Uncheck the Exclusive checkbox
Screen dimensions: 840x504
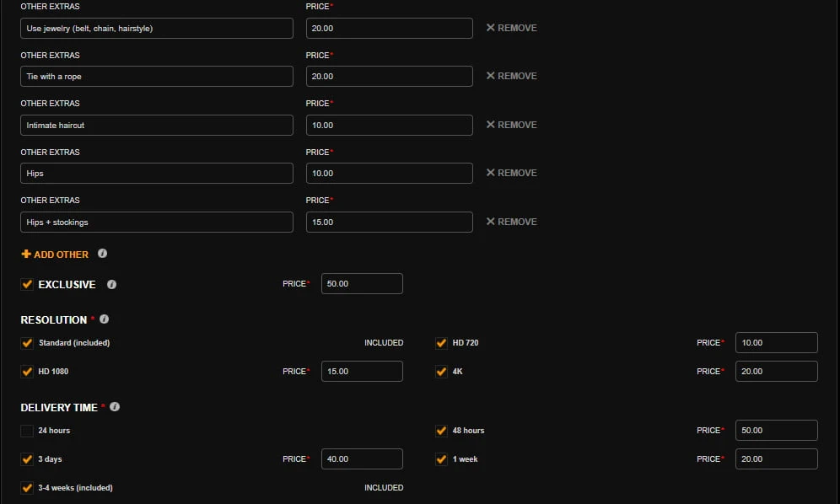click(x=27, y=285)
